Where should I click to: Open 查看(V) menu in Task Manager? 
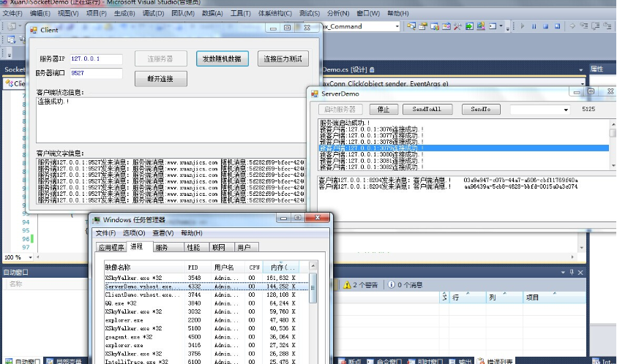pyautogui.click(x=163, y=232)
